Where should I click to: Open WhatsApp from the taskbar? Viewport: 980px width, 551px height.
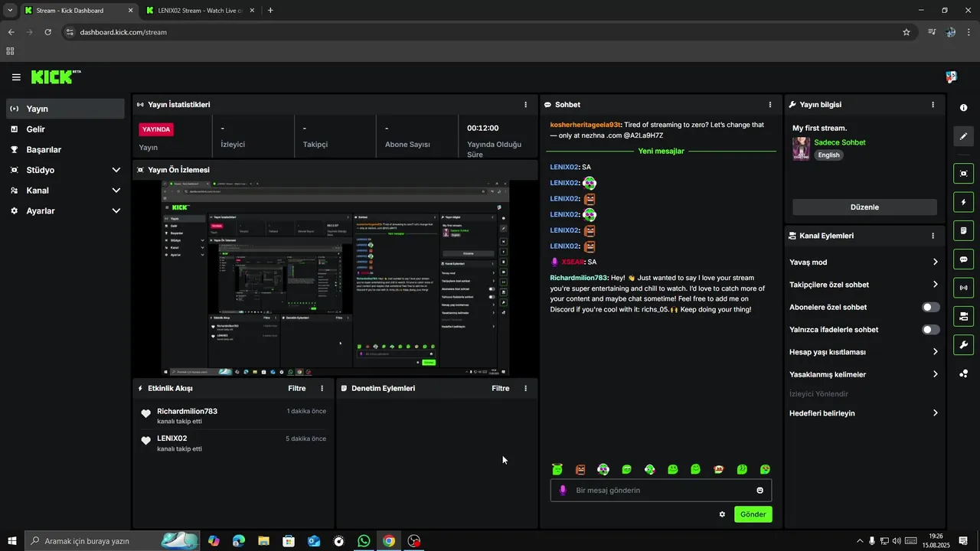(364, 541)
